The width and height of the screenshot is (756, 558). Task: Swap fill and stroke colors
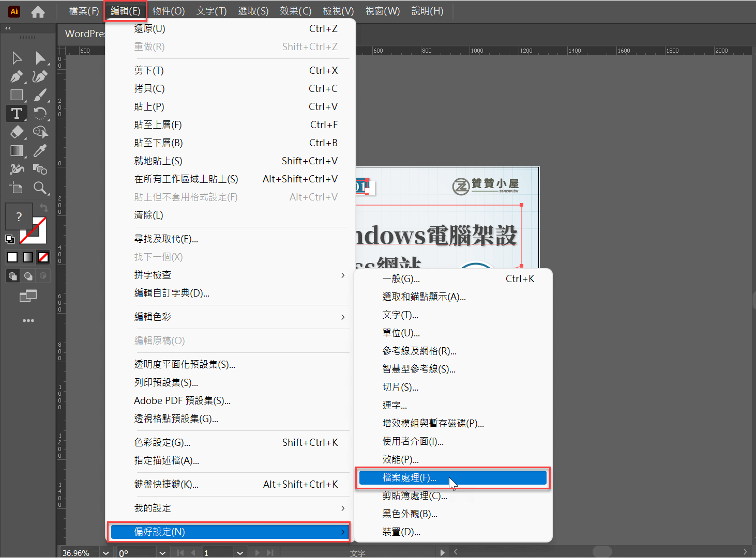[x=44, y=208]
